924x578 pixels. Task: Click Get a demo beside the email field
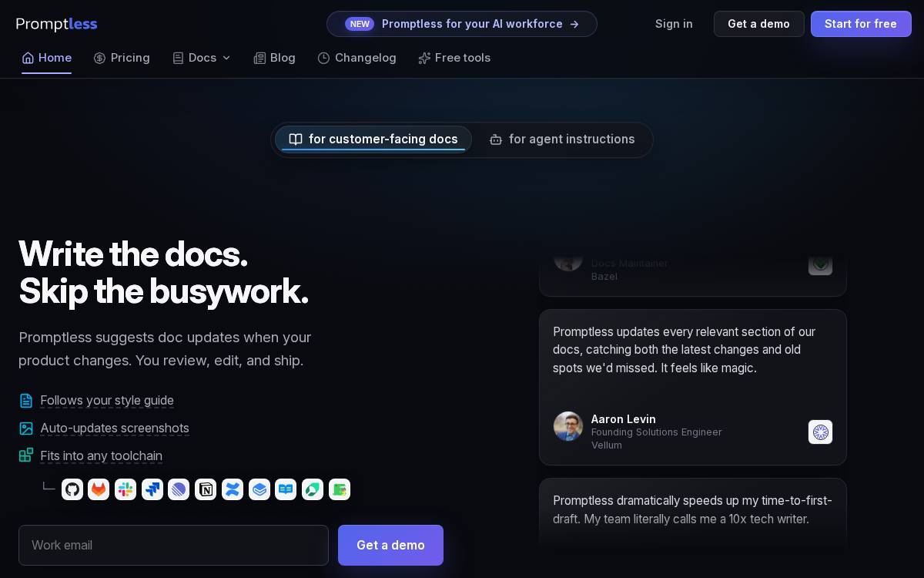point(390,545)
